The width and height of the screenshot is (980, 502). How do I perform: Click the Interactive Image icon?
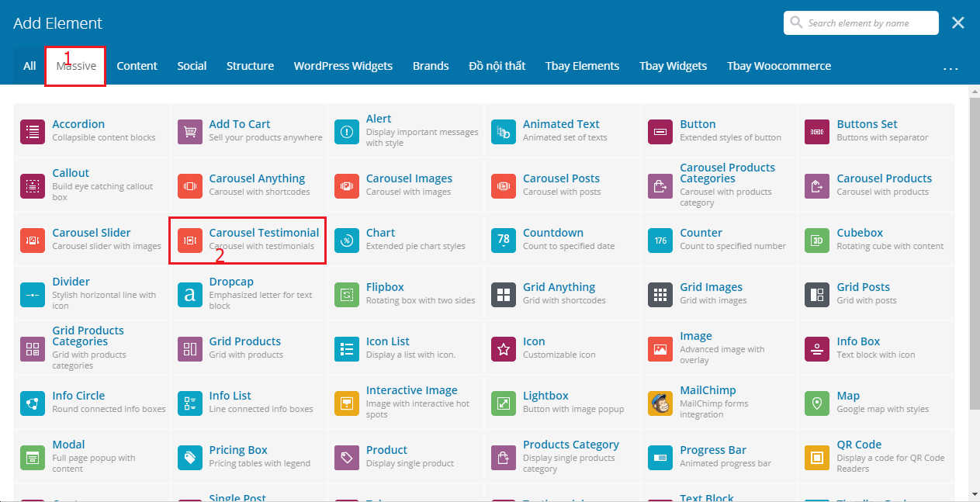click(347, 403)
